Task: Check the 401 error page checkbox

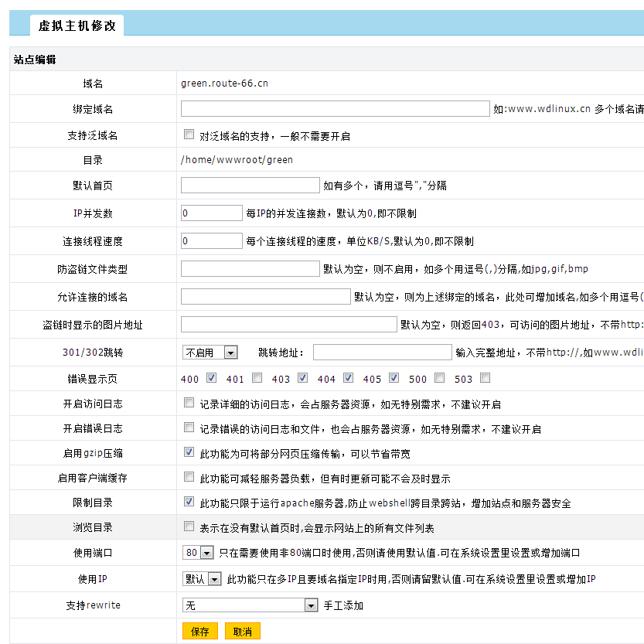Action: point(257,378)
